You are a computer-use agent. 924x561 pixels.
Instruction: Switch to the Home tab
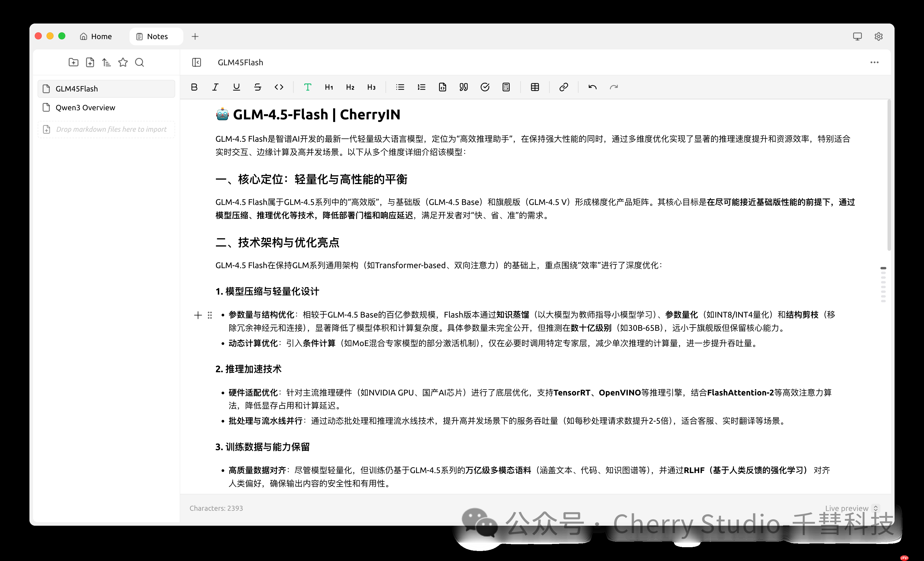click(x=96, y=36)
